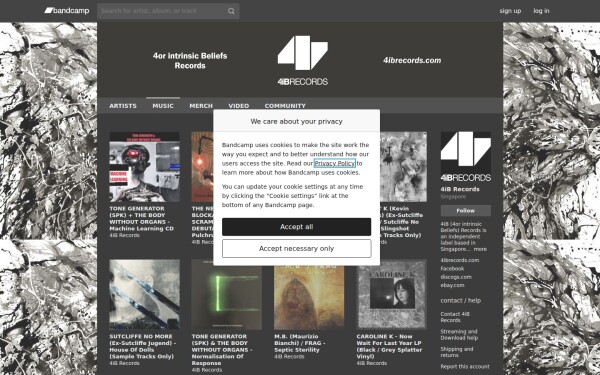Open the discogs.com link
600x375 pixels.
coord(456,277)
